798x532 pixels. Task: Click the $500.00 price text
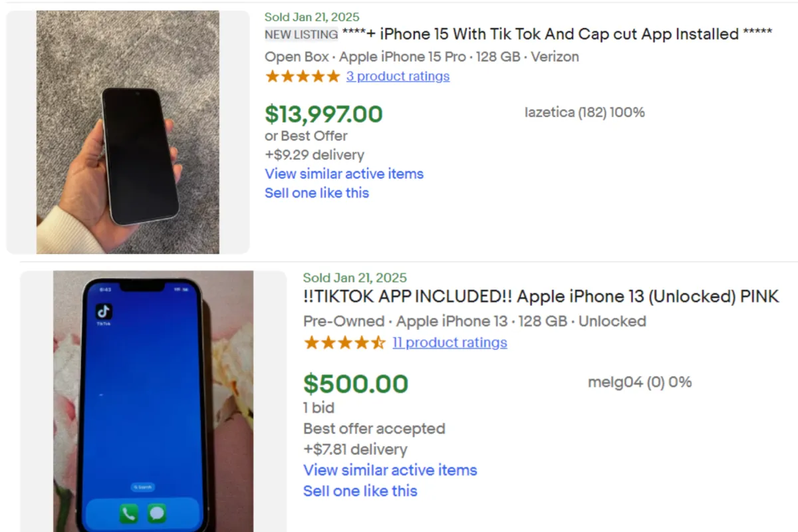pyautogui.click(x=356, y=384)
